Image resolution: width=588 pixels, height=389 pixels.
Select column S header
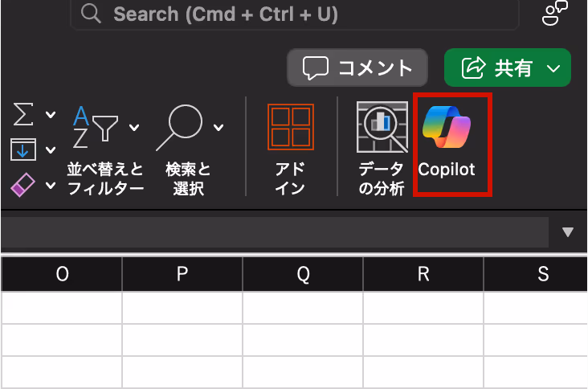coord(536,274)
